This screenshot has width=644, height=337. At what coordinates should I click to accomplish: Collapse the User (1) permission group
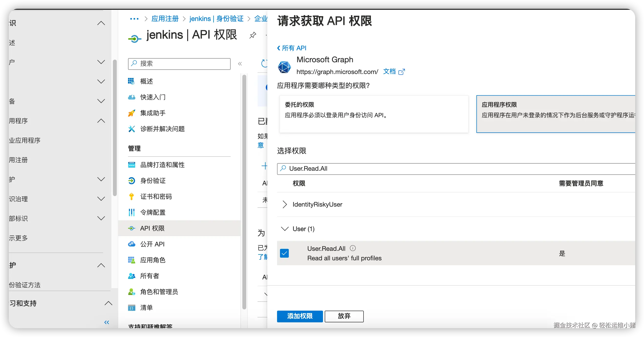[x=285, y=229]
